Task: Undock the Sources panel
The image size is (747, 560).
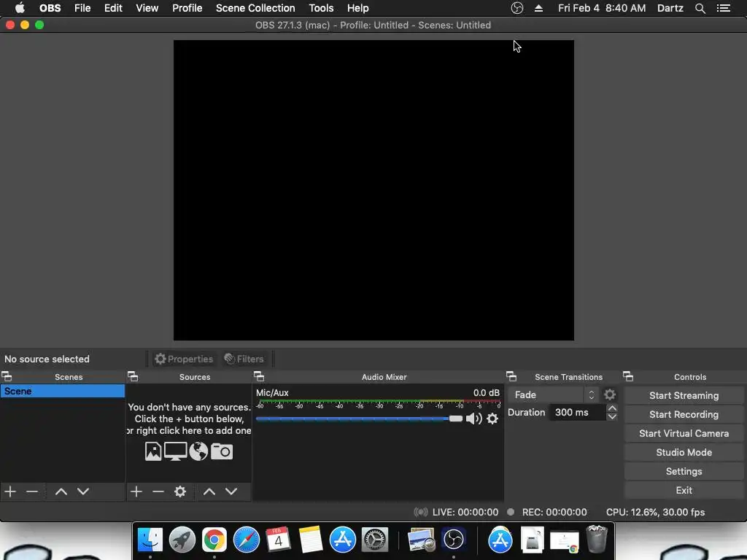Action: [133, 377]
